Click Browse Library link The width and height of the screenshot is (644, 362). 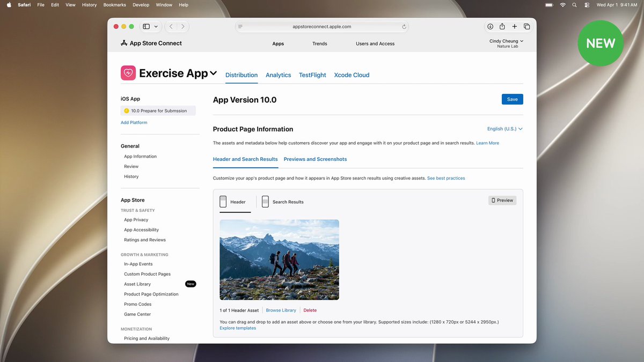coord(281,311)
